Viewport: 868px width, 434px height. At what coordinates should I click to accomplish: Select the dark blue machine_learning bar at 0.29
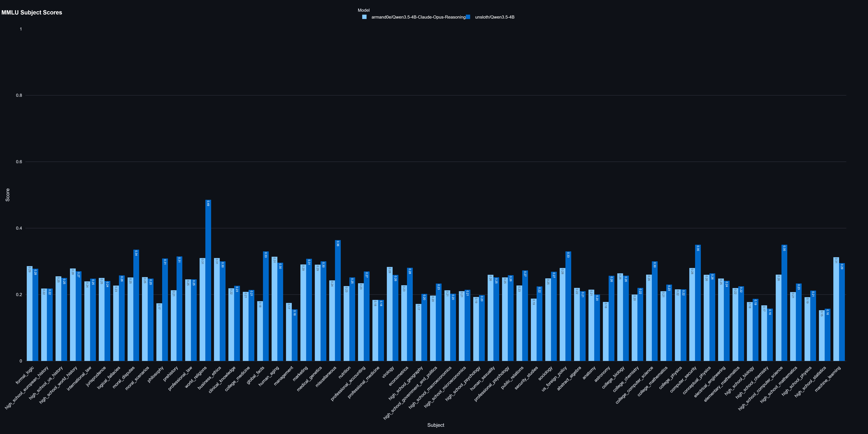[842, 312]
